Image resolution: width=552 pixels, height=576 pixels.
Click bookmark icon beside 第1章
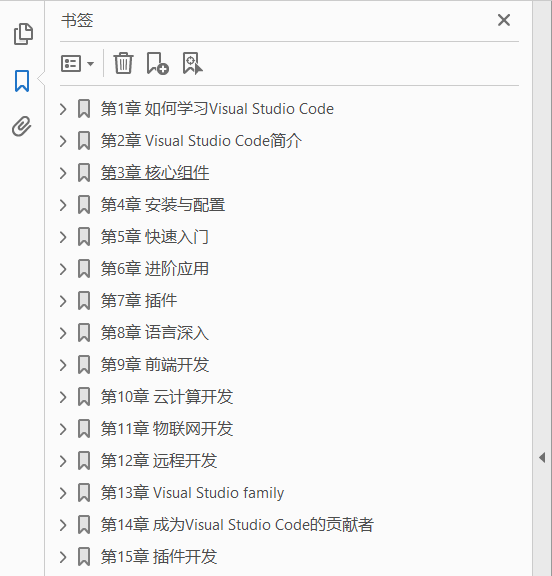(84, 109)
